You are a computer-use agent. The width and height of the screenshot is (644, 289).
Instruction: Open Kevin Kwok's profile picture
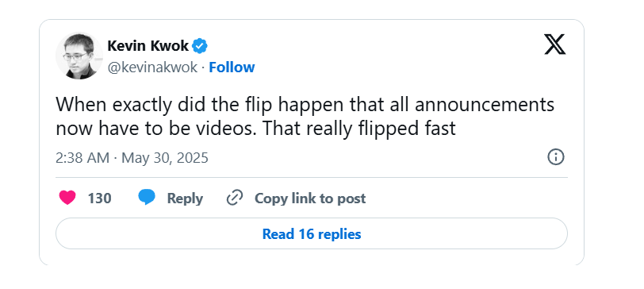79,56
